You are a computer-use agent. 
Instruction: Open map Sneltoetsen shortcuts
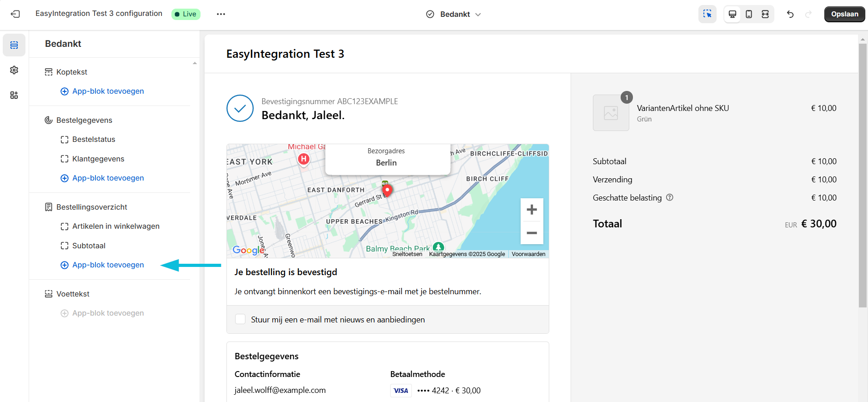click(407, 254)
